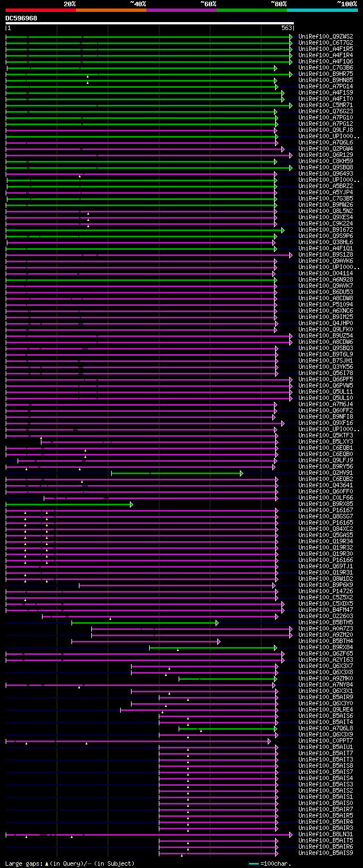Click the purple ~60% legend color bar

[x=181, y=10]
